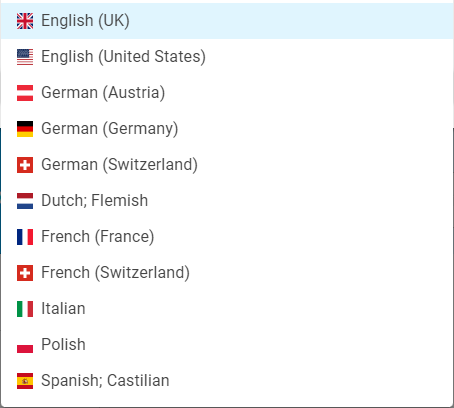The height and width of the screenshot is (408, 454).
Task: Pick German (Germany) language
Action: point(227,129)
